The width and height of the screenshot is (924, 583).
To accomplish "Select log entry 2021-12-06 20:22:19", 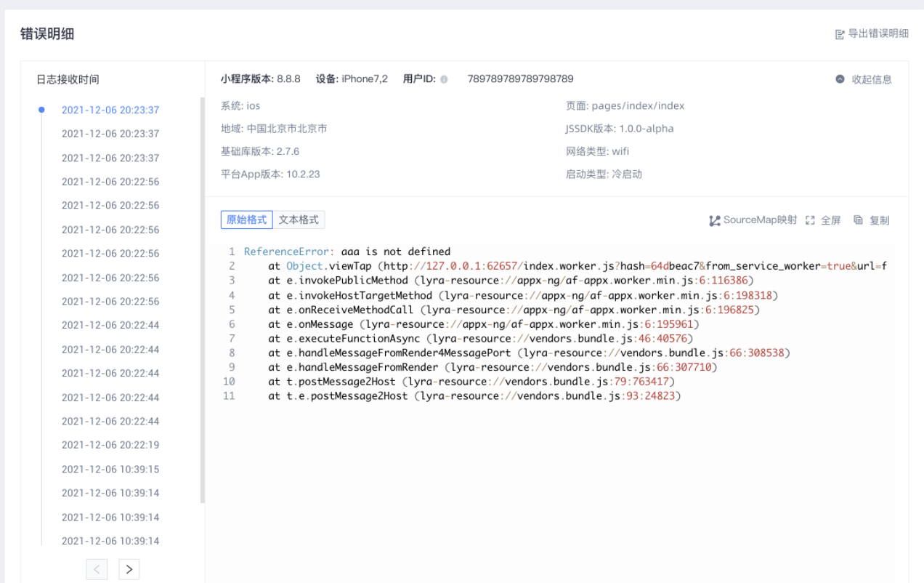I will [x=110, y=445].
